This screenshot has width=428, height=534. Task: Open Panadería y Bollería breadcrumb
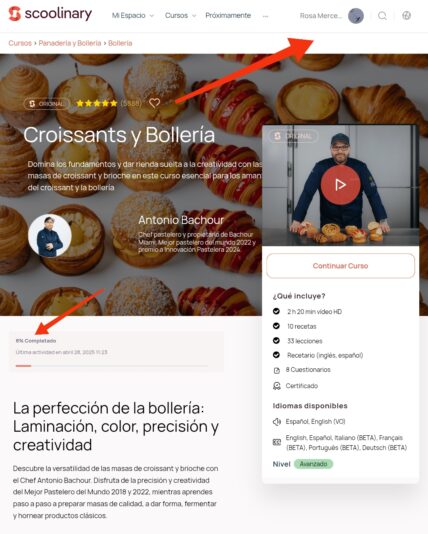(x=70, y=43)
